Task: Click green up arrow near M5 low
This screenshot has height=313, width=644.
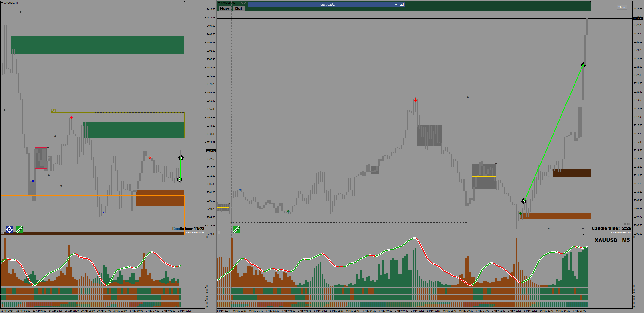Action: pos(520,214)
